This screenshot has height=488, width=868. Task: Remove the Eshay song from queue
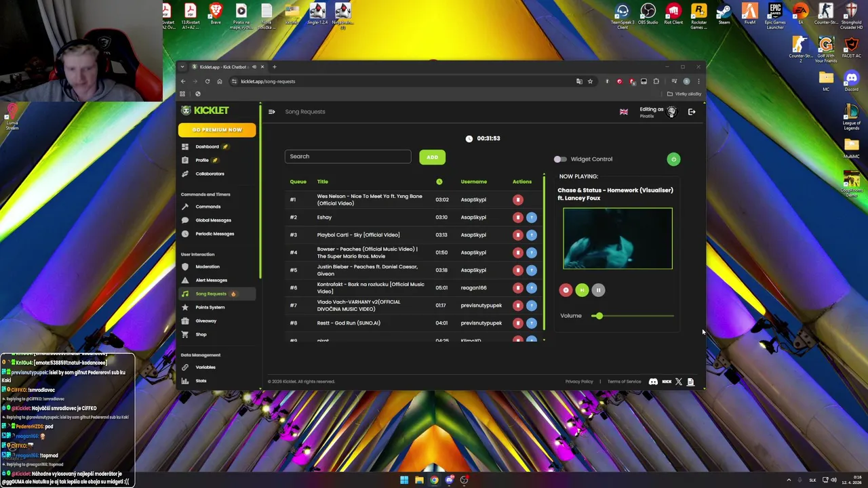pos(518,218)
